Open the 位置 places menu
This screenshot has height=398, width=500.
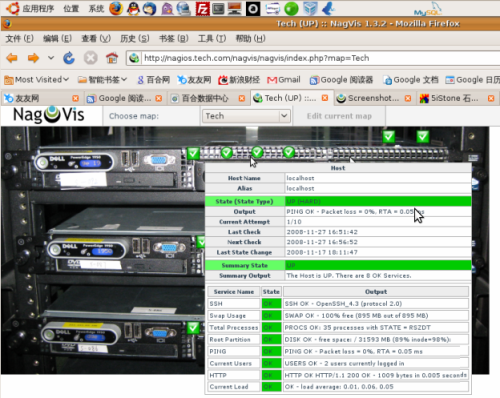71,8
